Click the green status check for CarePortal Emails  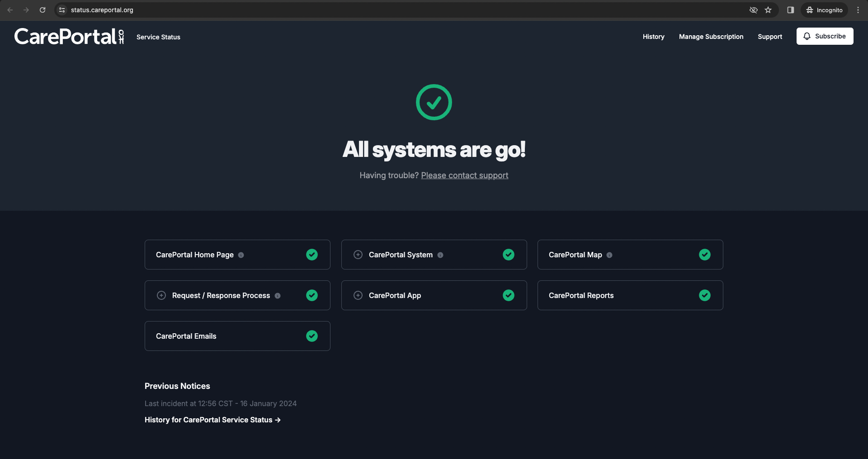[312, 336]
